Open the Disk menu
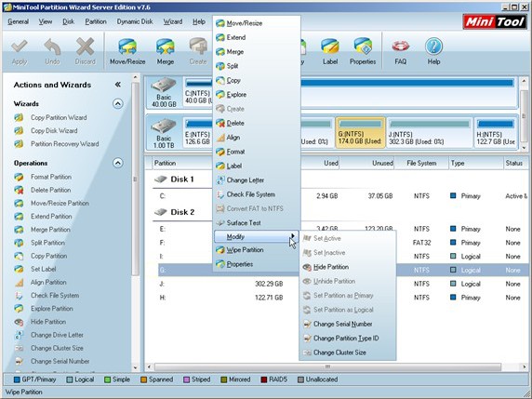 pyautogui.click(x=68, y=21)
